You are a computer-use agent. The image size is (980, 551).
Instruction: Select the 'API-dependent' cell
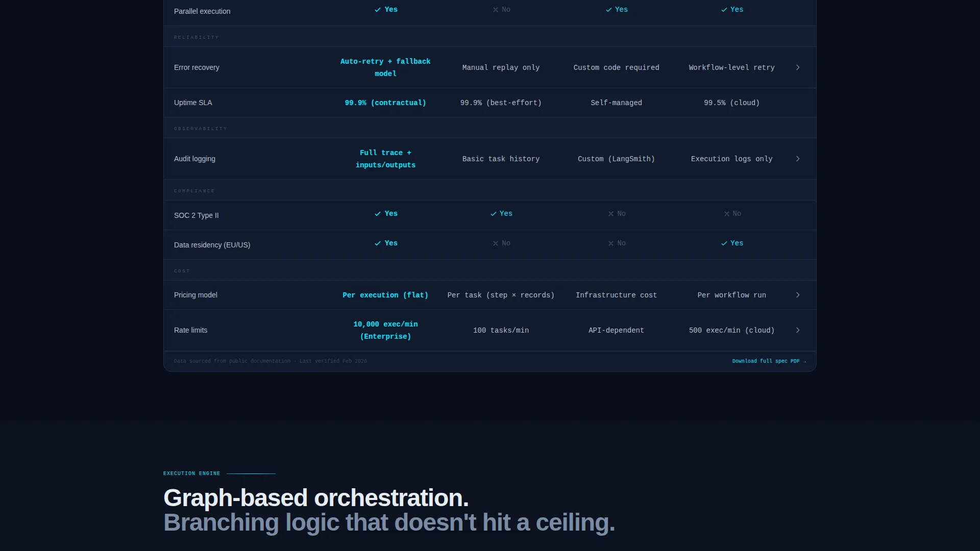616,330
